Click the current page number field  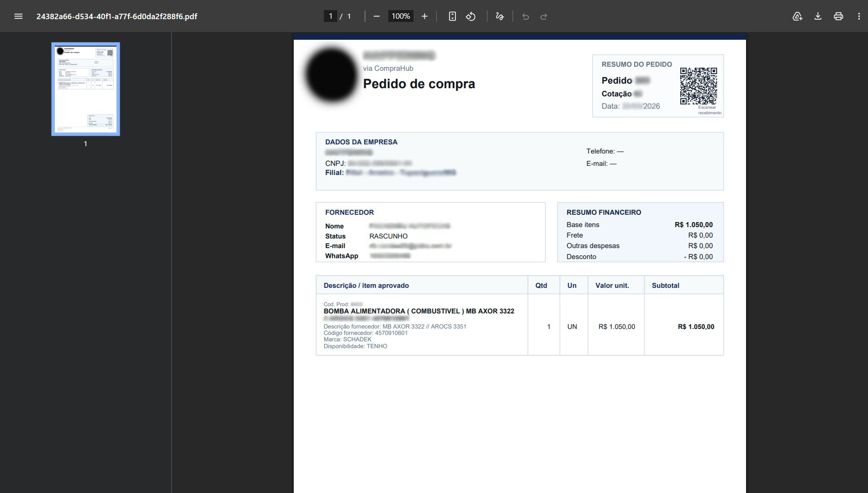click(x=330, y=16)
